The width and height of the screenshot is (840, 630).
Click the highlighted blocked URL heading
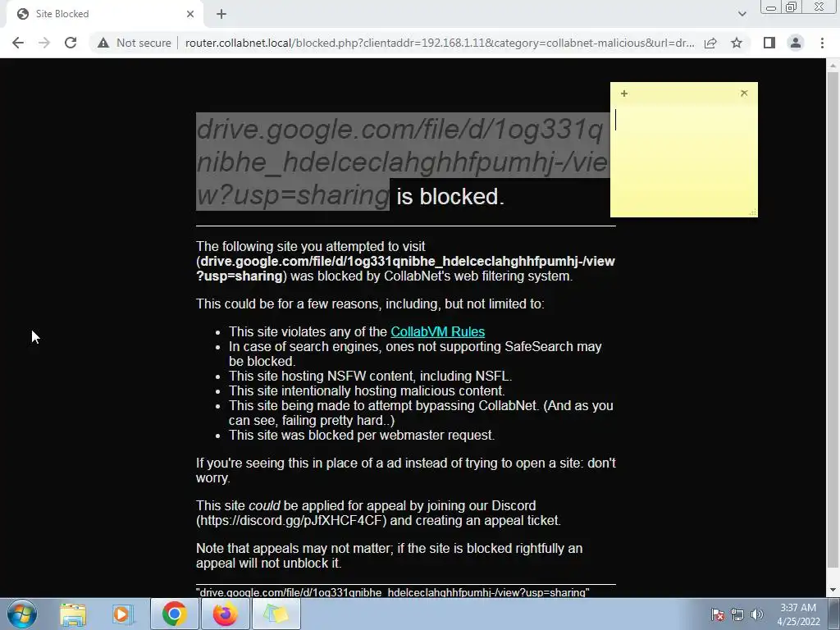(403, 162)
